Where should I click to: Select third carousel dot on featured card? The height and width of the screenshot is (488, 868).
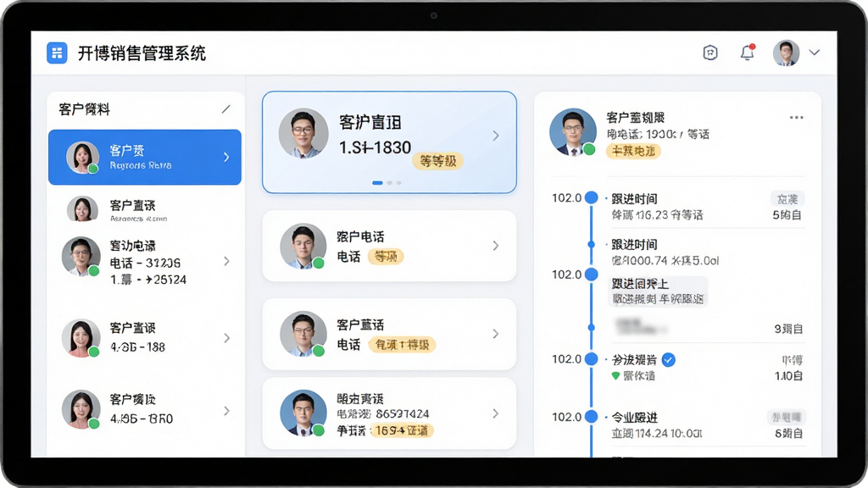tap(399, 183)
